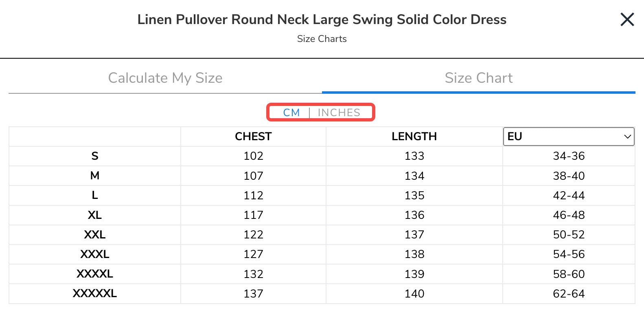Viewport: 644px width, 322px height.
Task: Select the Size Chart tab
Action: 478,78
